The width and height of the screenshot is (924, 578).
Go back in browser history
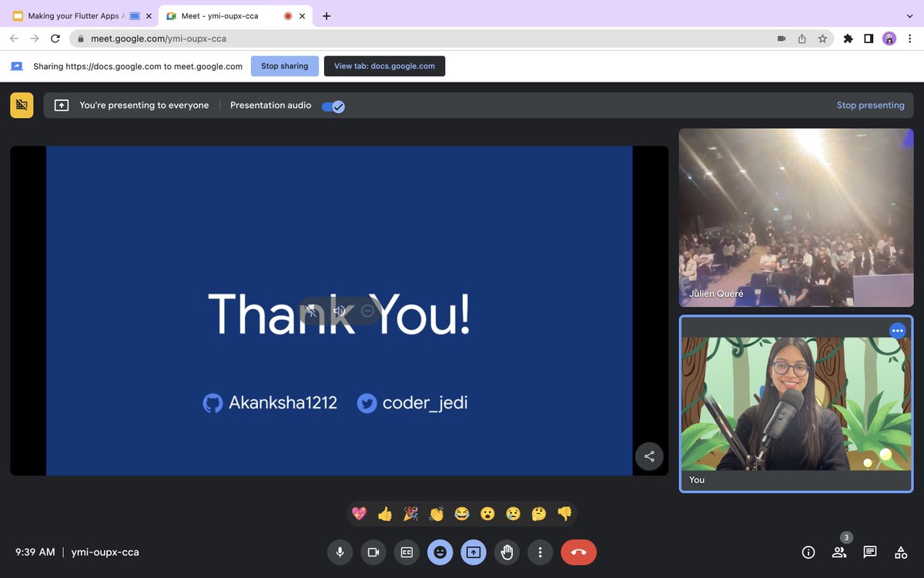(x=14, y=39)
